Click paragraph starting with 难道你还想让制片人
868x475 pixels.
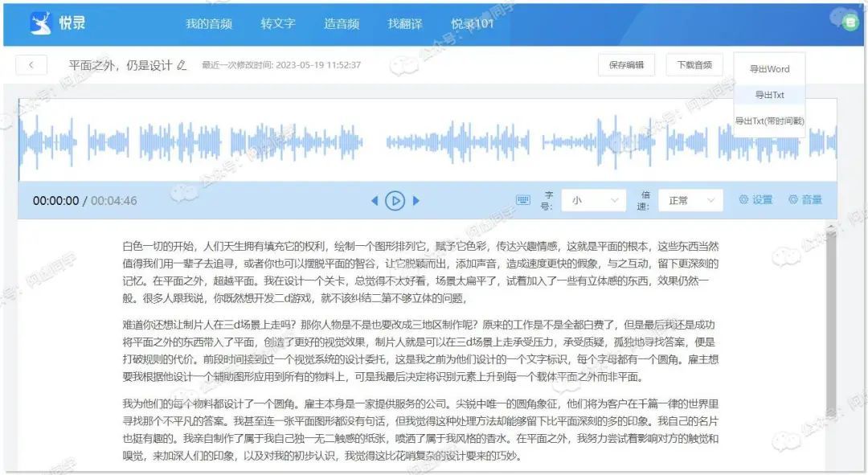[420, 350]
